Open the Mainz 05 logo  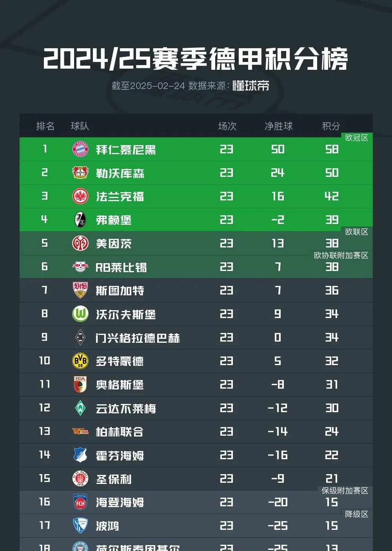click(80, 243)
